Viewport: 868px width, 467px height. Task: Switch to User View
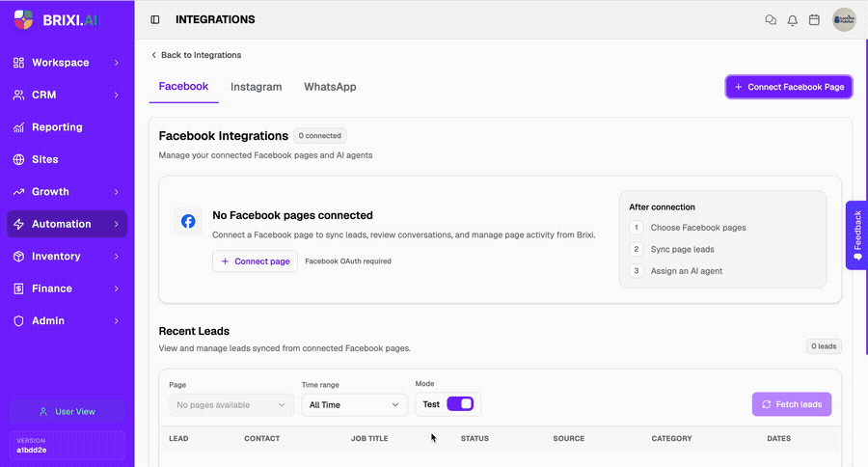click(67, 412)
